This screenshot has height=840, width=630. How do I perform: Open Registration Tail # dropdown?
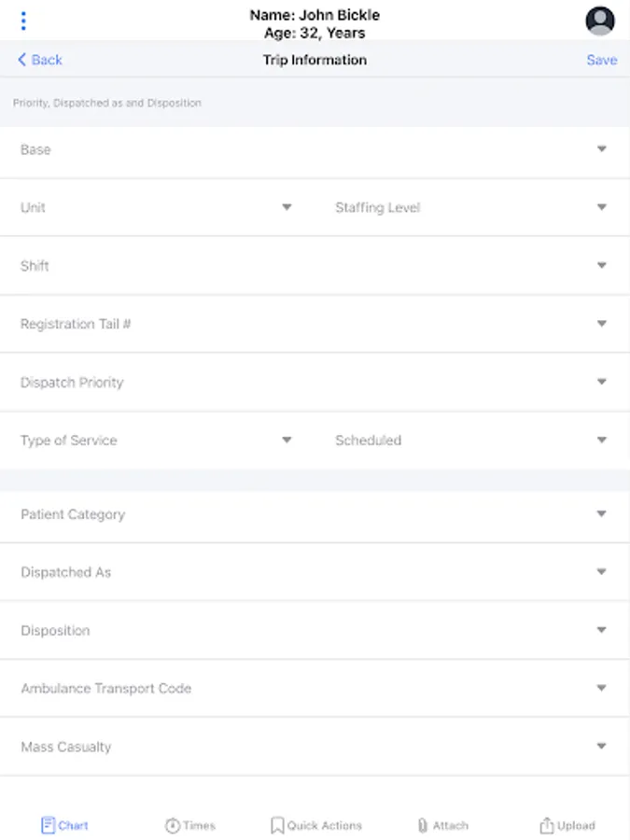601,324
